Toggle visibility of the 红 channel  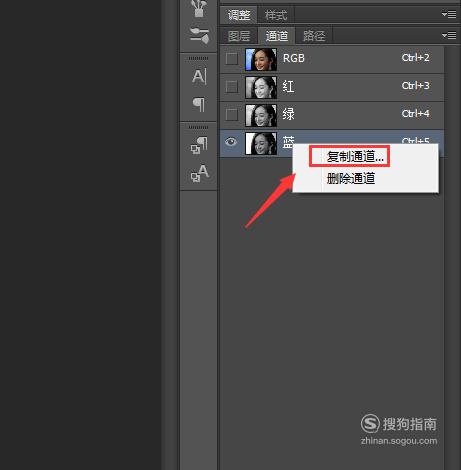pos(232,87)
